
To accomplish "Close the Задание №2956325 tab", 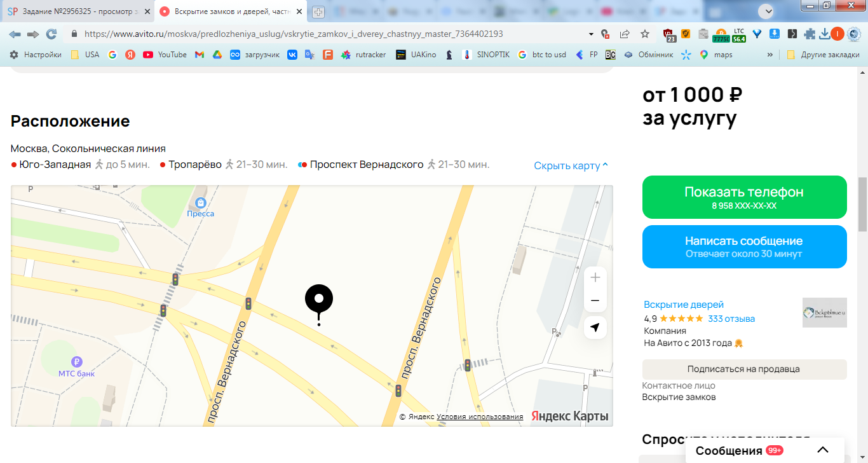I will (146, 11).
